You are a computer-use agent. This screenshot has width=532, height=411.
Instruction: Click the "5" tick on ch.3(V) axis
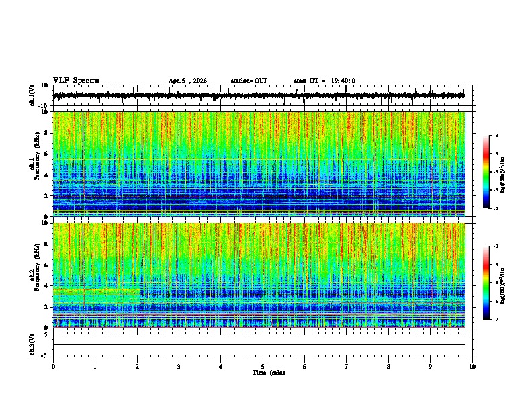pos(47,334)
